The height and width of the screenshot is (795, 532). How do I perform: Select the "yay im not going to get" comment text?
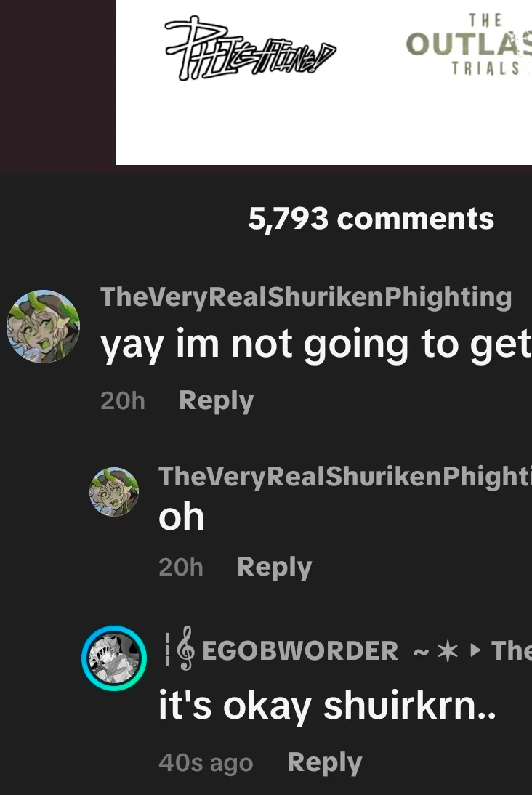(316, 346)
